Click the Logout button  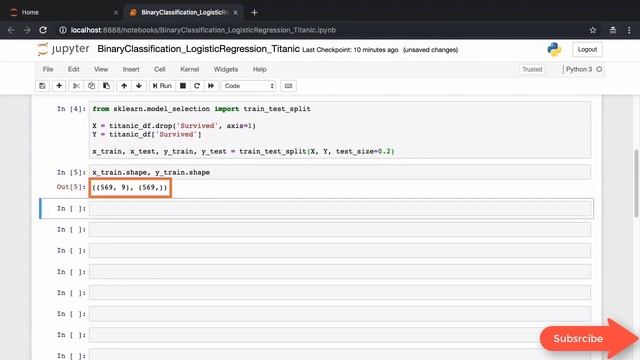coord(587,49)
